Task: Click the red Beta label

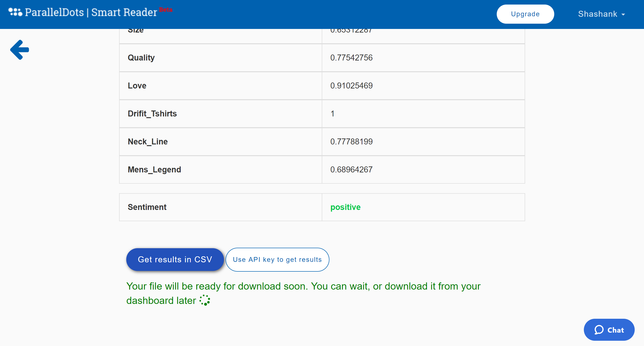Action: 165,10
